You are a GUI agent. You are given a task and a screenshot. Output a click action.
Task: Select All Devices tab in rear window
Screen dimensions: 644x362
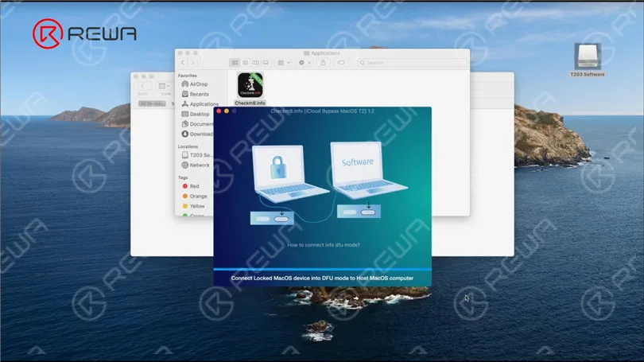[x=152, y=103]
